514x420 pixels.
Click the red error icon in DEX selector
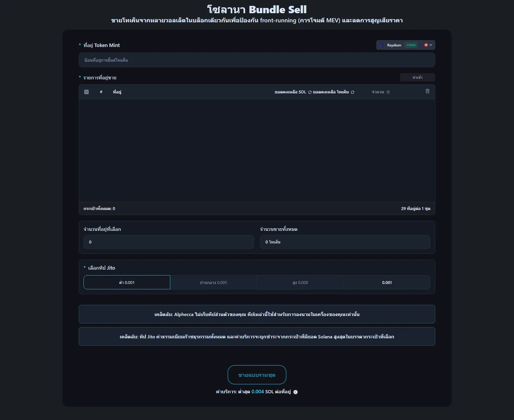pos(426,45)
